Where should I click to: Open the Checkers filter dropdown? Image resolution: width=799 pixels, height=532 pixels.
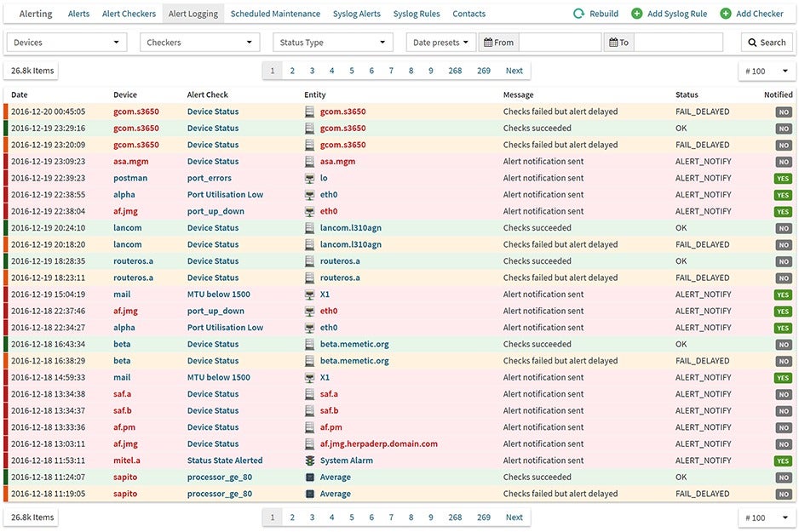tap(199, 43)
